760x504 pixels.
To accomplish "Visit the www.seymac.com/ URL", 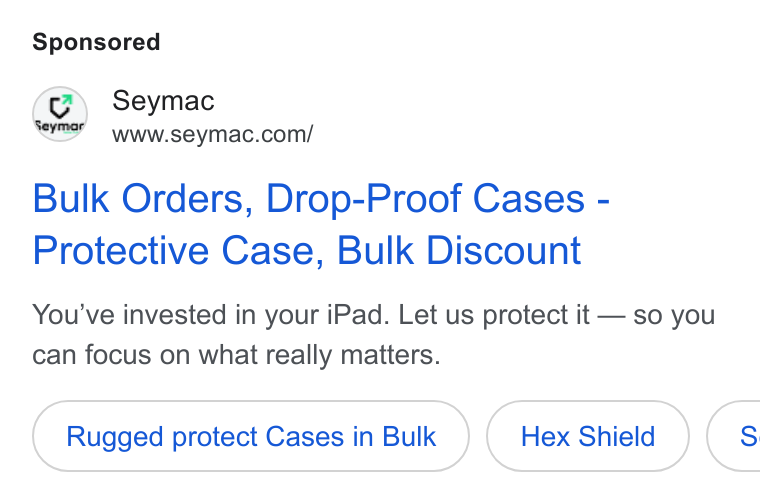I will click(x=212, y=134).
